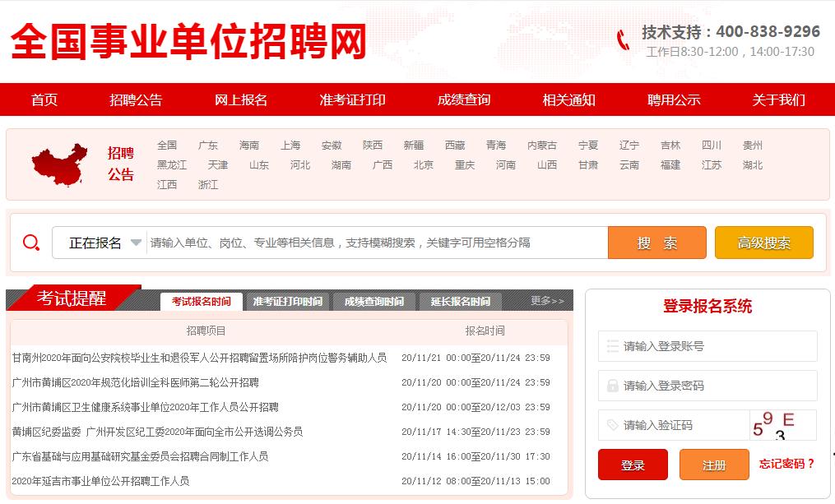Click the 高级搜索 advanced search button
835x504 pixels.
763,242
